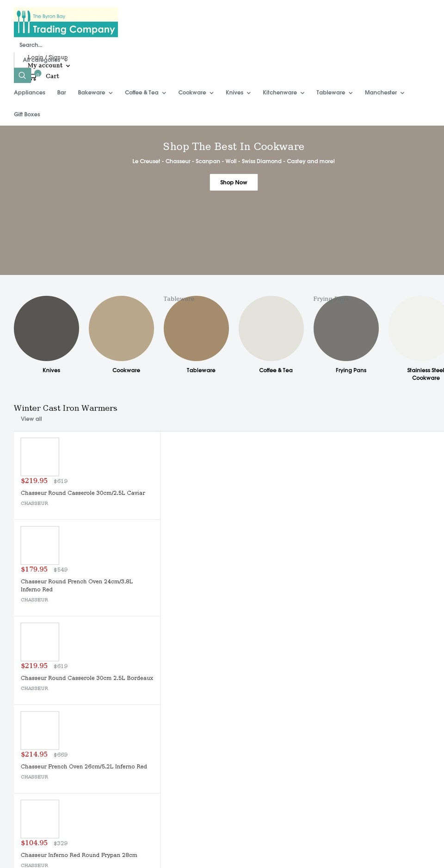Expand the Tableware navigation dropdown
444x868 pixels.
click(x=334, y=93)
